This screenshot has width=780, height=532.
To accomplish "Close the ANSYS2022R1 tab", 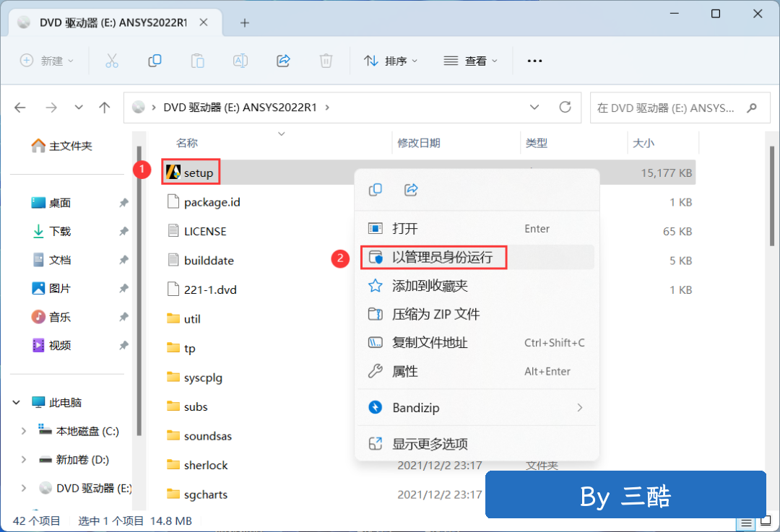I will tap(204, 23).
